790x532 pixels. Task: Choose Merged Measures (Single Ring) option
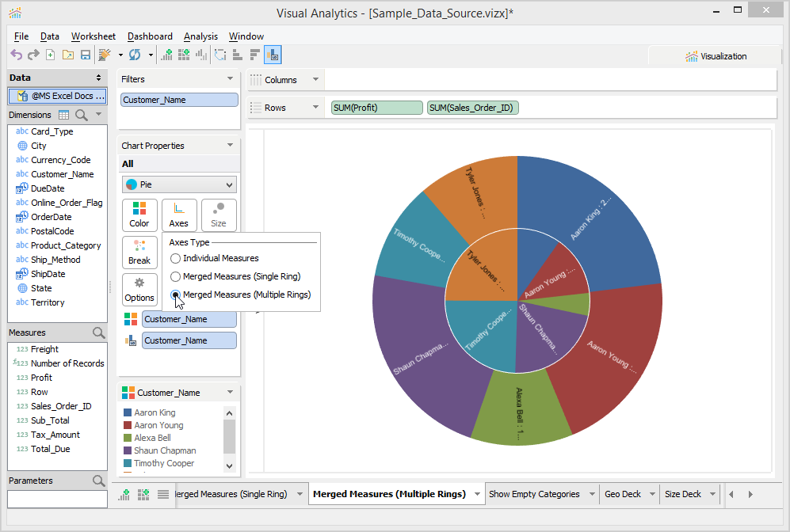(x=176, y=276)
